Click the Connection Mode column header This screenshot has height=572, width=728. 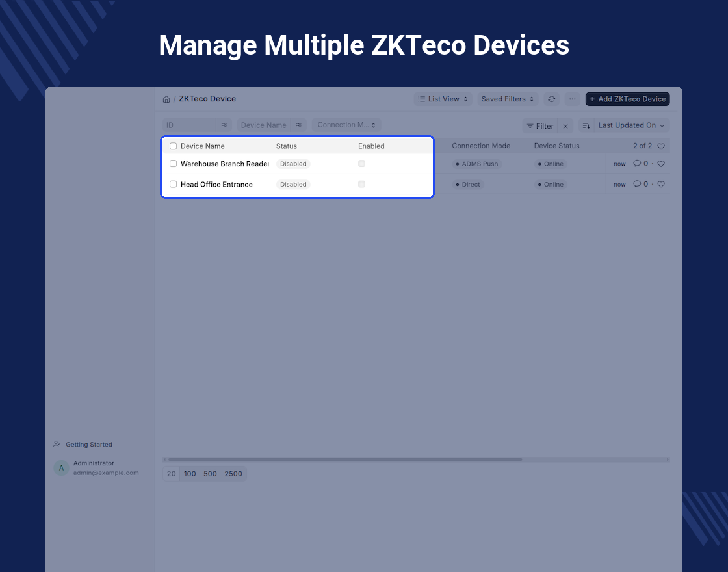coord(481,146)
